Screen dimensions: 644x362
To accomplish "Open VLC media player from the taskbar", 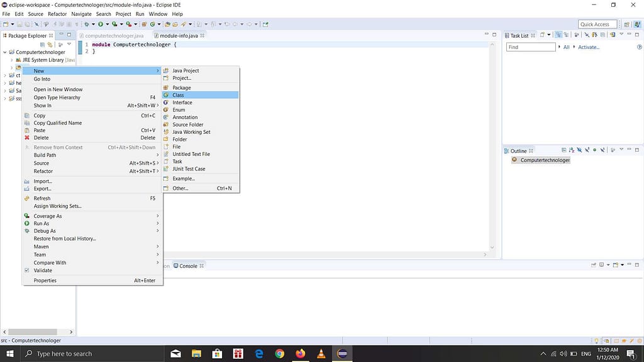I will pyautogui.click(x=321, y=353).
